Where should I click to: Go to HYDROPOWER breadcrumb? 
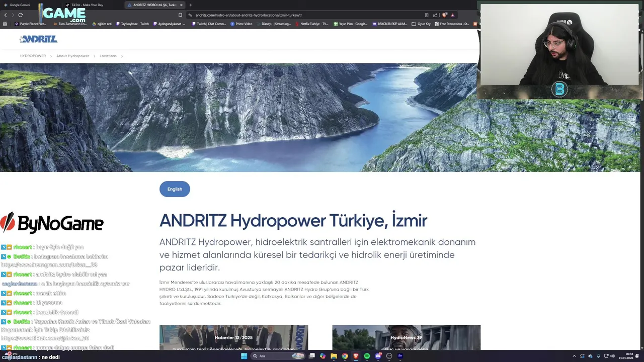33,56
